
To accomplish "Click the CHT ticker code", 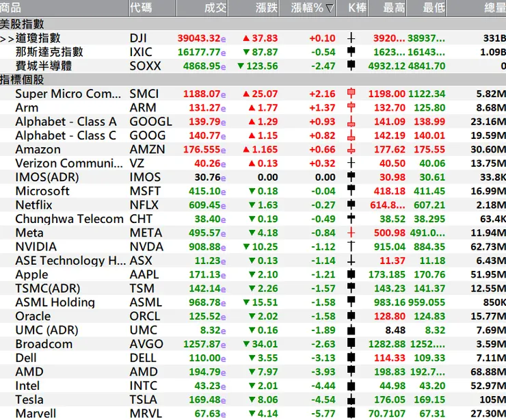I will 141,219.
